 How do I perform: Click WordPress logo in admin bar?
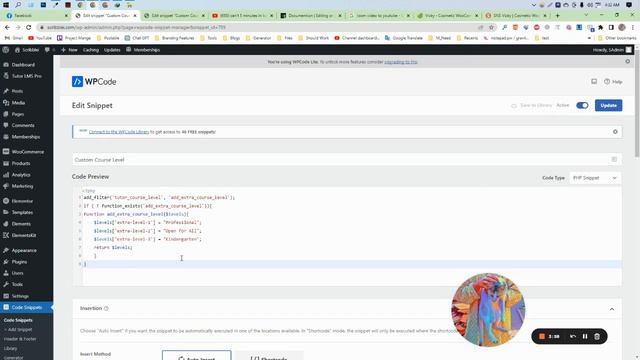point(6,50)
